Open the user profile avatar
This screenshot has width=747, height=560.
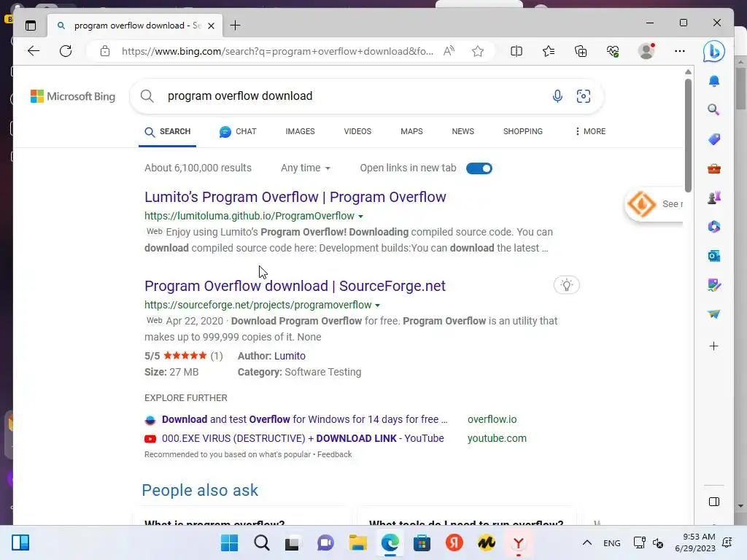pos(646,51)
